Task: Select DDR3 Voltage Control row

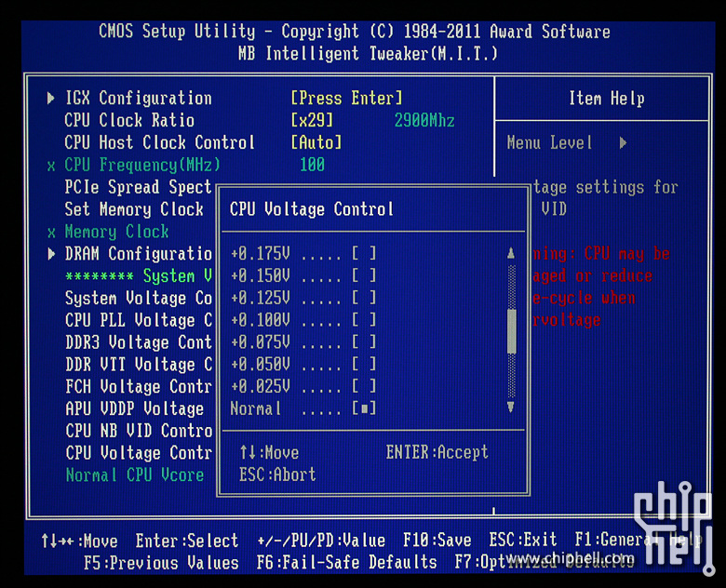Action: click(139, 342)
